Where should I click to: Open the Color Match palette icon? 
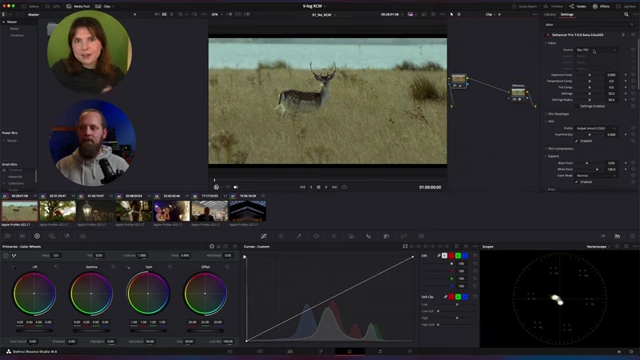pos(22,236)
